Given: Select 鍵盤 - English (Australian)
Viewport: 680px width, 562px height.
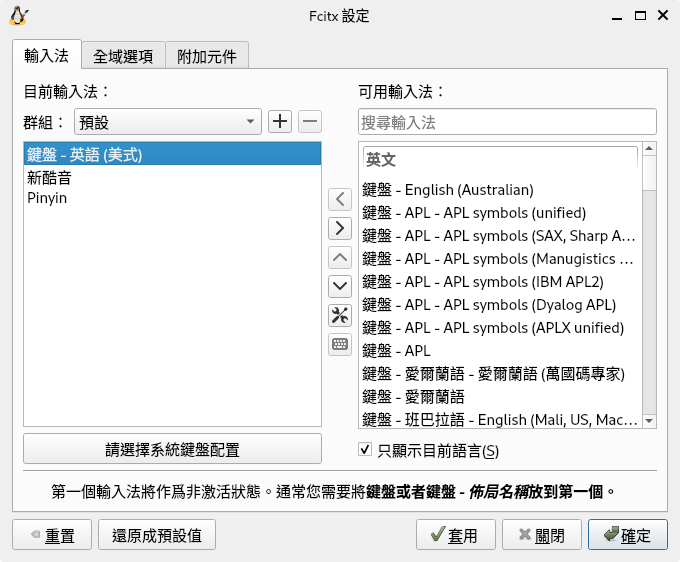Looking at the screenshot, I should click(x=500, y=190).
